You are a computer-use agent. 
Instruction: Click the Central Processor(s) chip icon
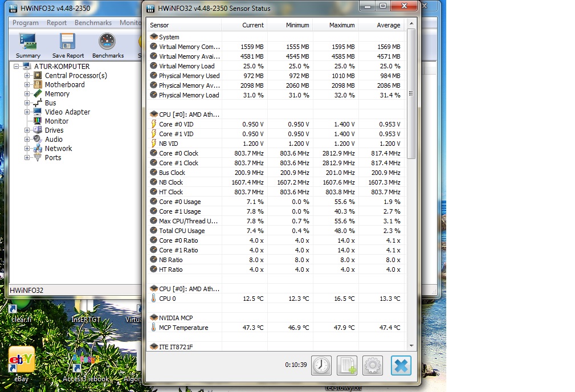(x=38, y=76)
